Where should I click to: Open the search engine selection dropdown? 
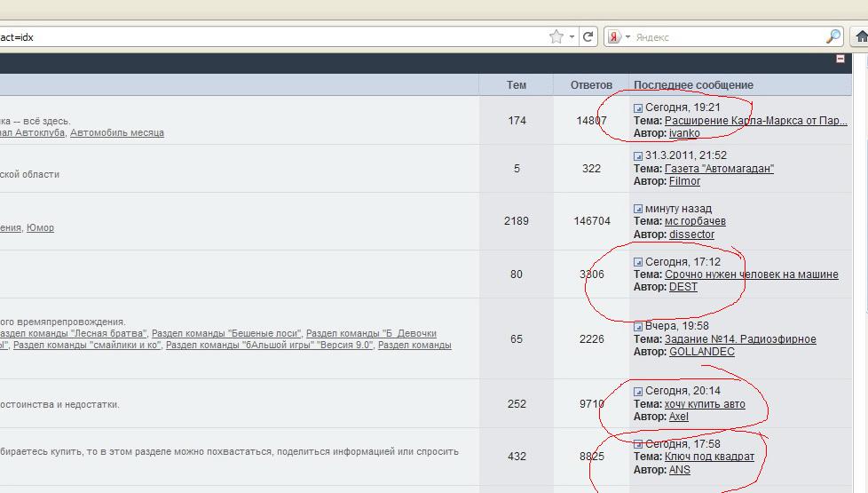pos(627,36)
